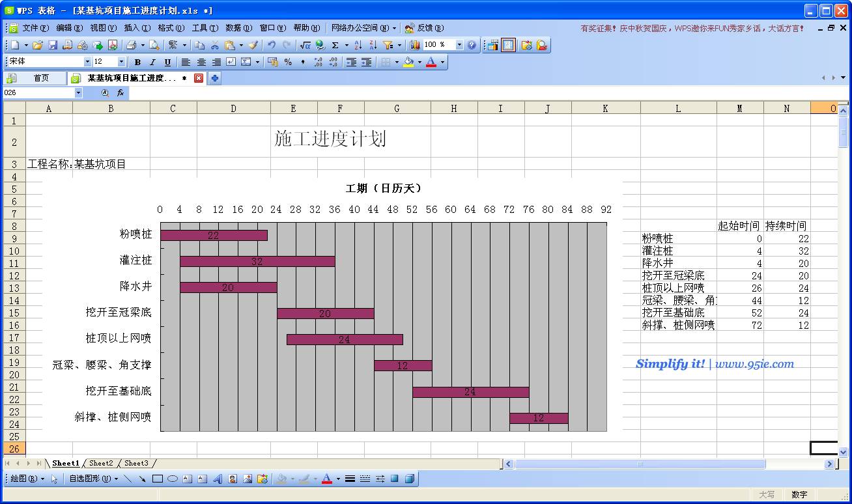Viewport: 852px width, 504px height.
Task: Open the zoom percentage dropdown showing 100%
Action: coord(459,45)
